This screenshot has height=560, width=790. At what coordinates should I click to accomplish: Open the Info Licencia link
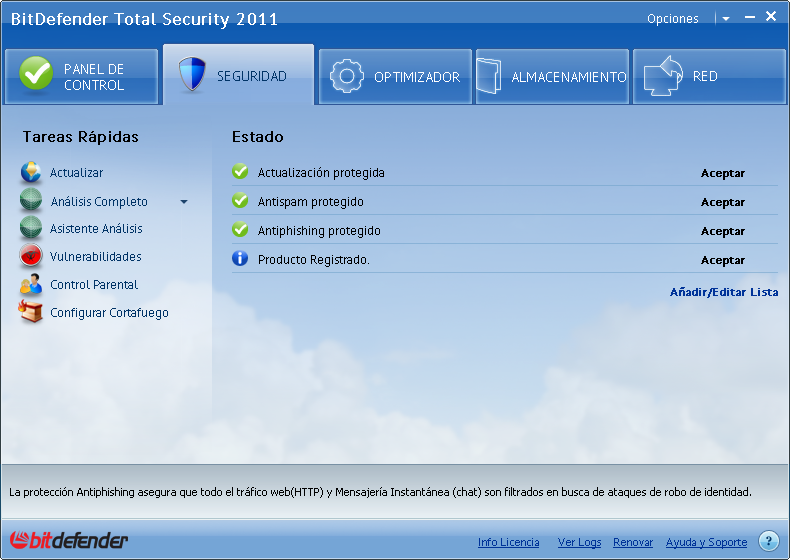(508, 542)
